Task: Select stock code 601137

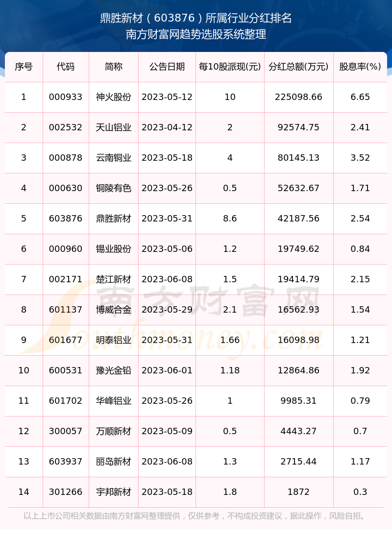Action: point(66,310)
